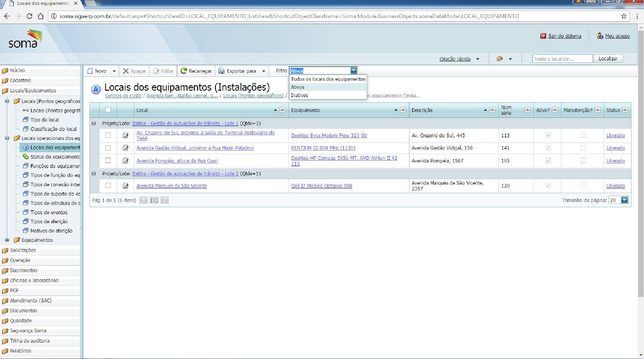Click browser reload page icon

29,16
